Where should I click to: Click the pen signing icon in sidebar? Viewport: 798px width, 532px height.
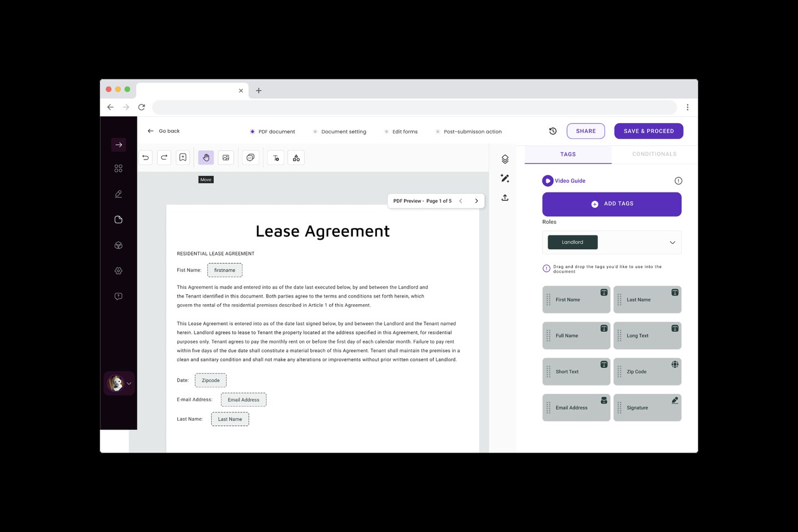[119, 194]
